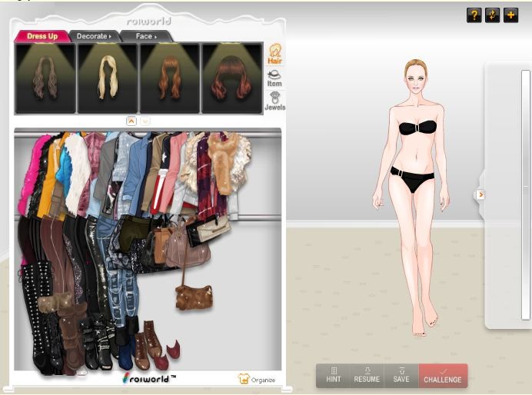The image size is (532, 395).
Task: Click the right panel vertical scrollbar
Action: [x=526, y=192]
